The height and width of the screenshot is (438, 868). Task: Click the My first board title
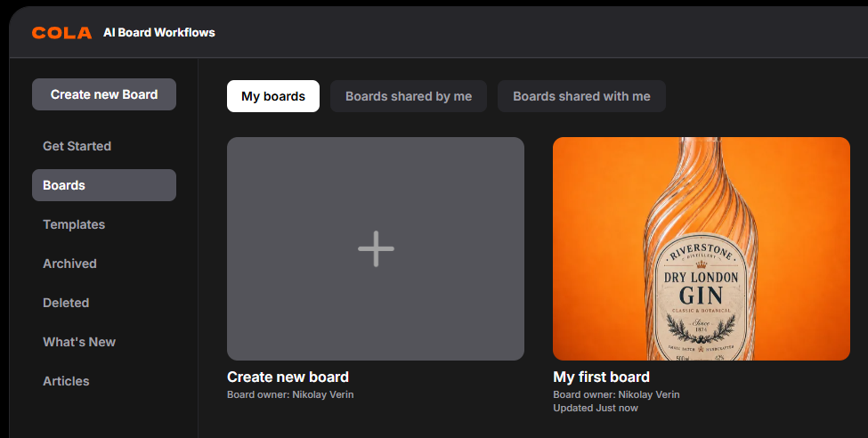(601, 377)
